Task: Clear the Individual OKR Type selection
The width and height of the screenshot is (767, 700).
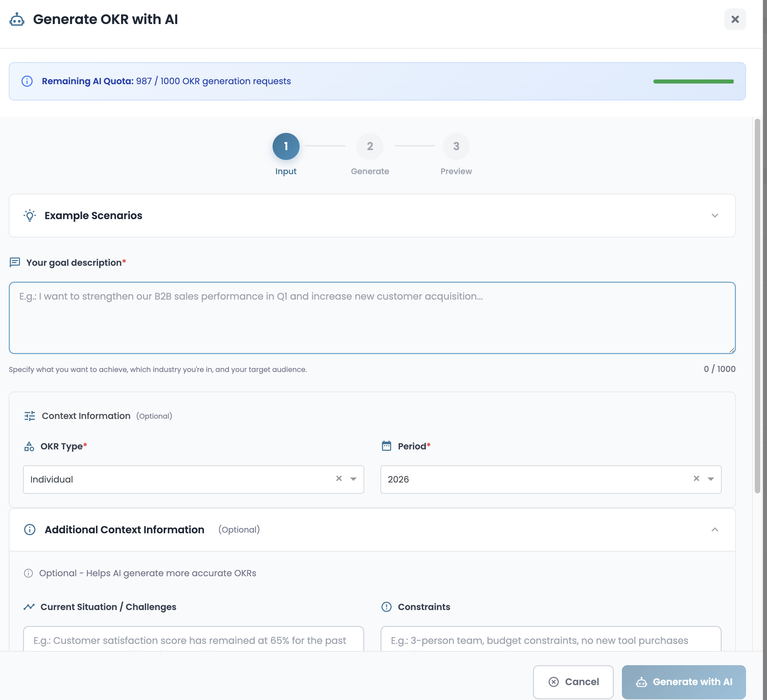Action: point(339,479)
